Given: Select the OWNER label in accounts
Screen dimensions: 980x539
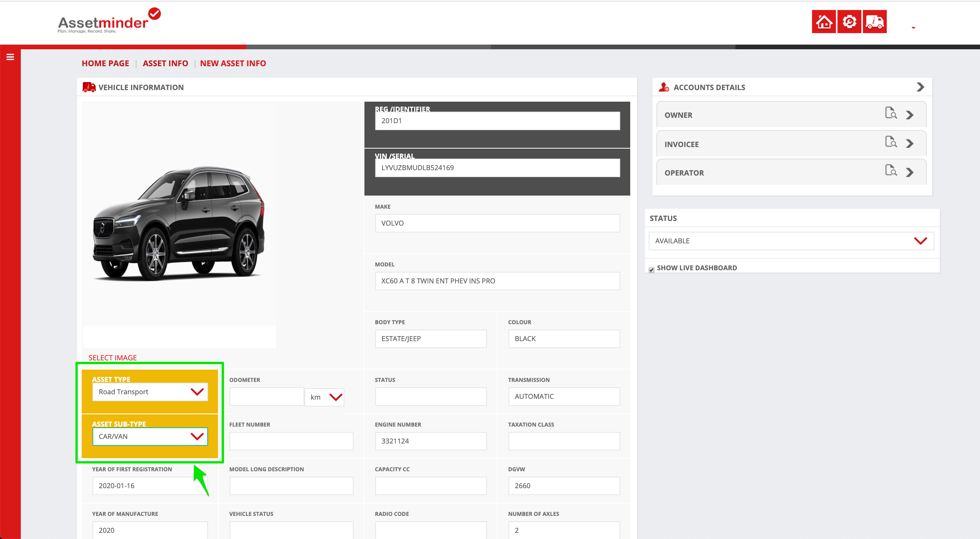Looking at the screenshot, I should click(678, 115).
